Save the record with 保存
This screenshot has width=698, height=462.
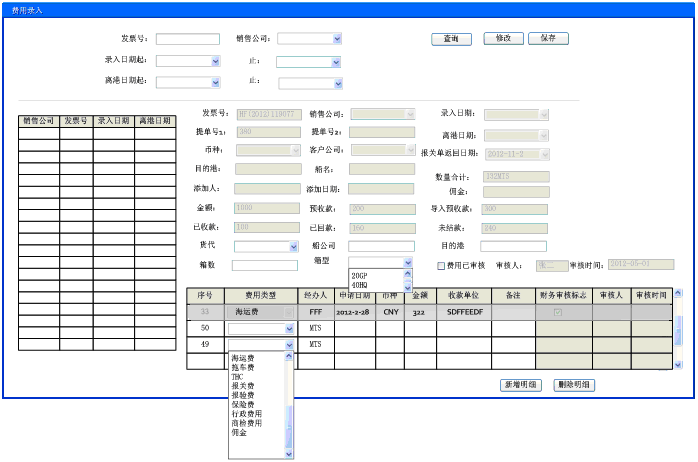[547, 38]
